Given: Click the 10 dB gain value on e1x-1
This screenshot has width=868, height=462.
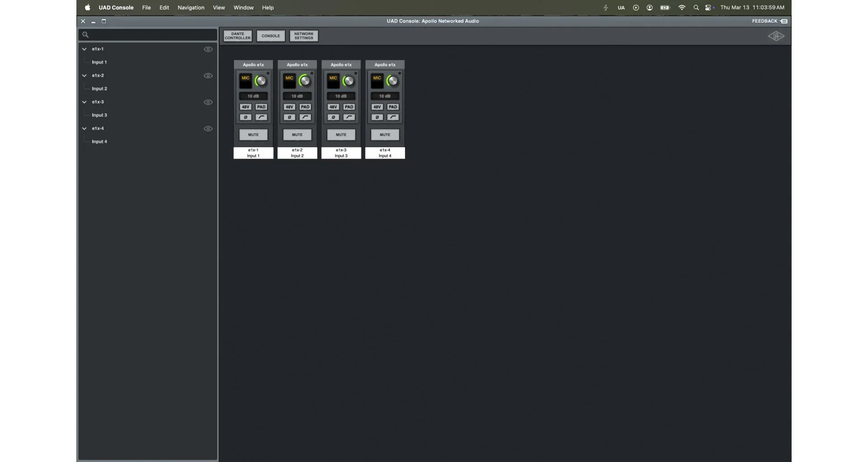Looking at the screenshot, I should (x=253, y=96).
